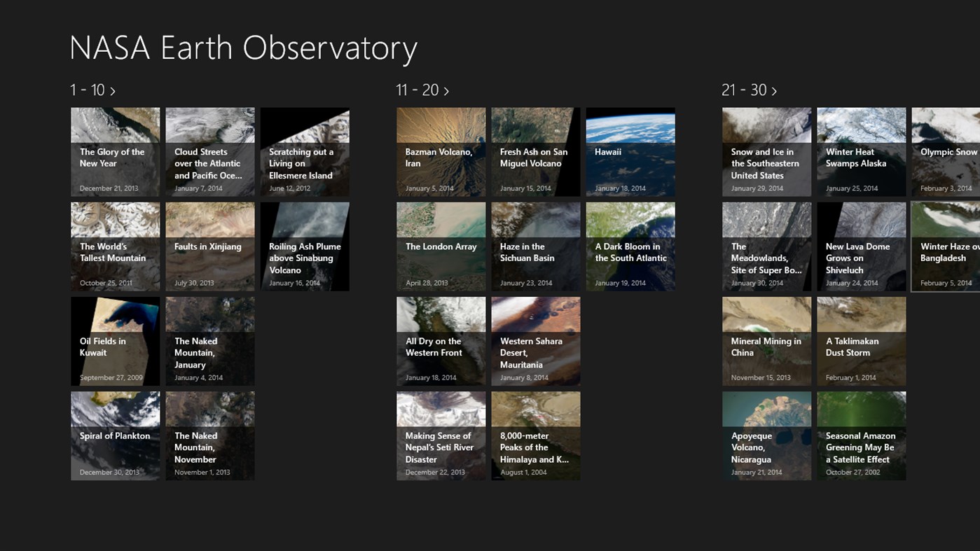This screenshot has width=980, height=551.
Task: Select "A Dark Bloom in the South Atlantic"
Action: coord(630,246)
